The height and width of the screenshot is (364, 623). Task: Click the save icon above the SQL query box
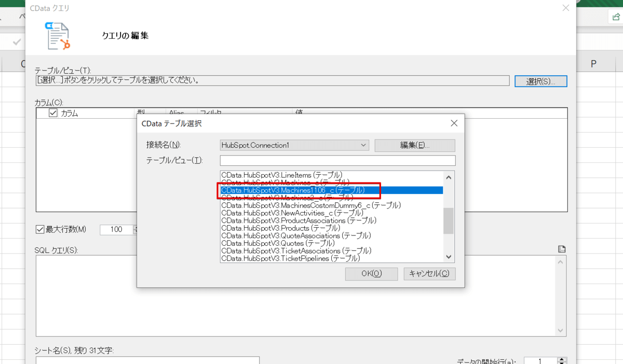click(562, 249)
